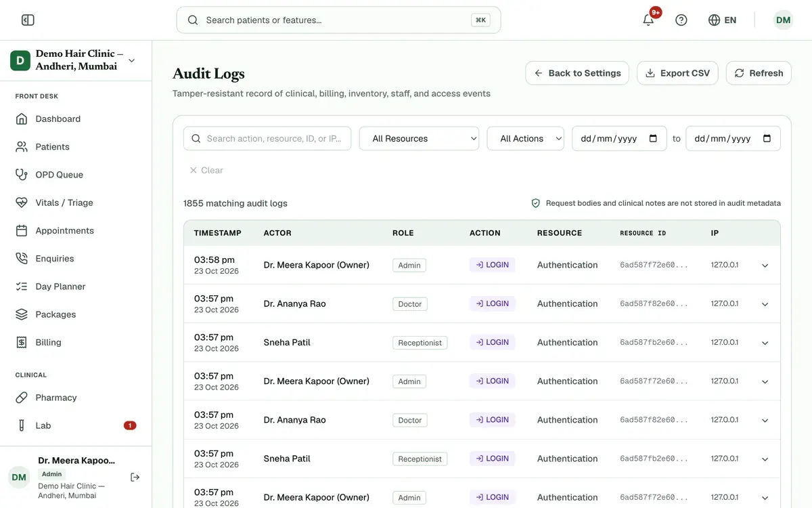Click the Vitals / Triage heart icon

[x=22, y=203]
